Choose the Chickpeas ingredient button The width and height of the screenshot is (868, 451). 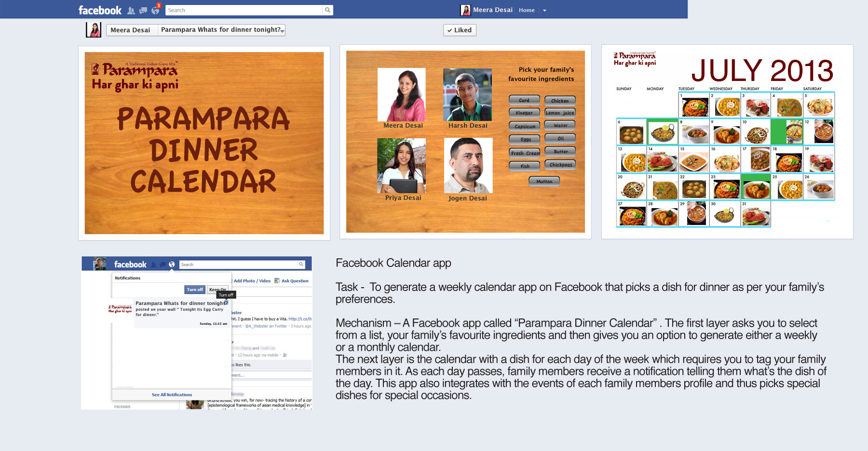560,164
